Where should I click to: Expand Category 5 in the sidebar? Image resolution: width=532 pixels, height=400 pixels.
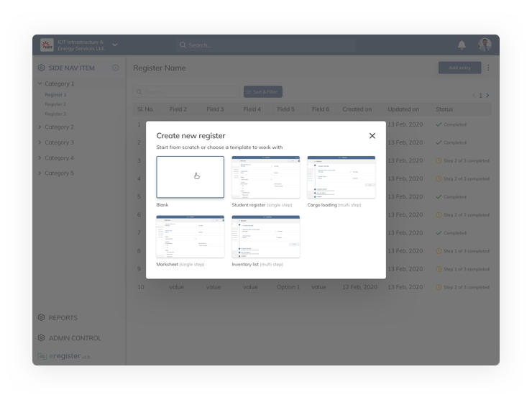pyautogui.click(x=40, y=173)
